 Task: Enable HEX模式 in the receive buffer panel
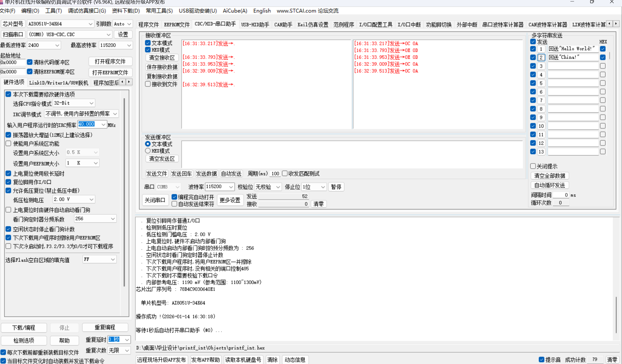click(x=147, y=50)
